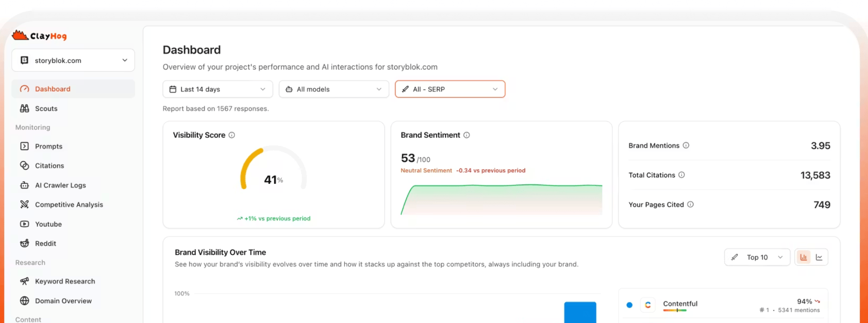This screenshot has width=868, height=323.
Task: Open the Keyword Research page
Action: tap(65, 281)
